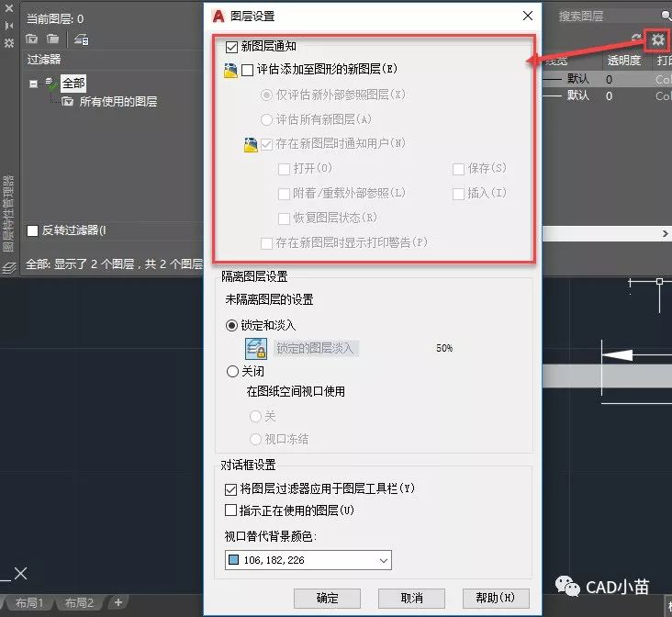Open the viewport override background color dropdown
The height and width of the screenshot is (617, 672).
point(384,560)
